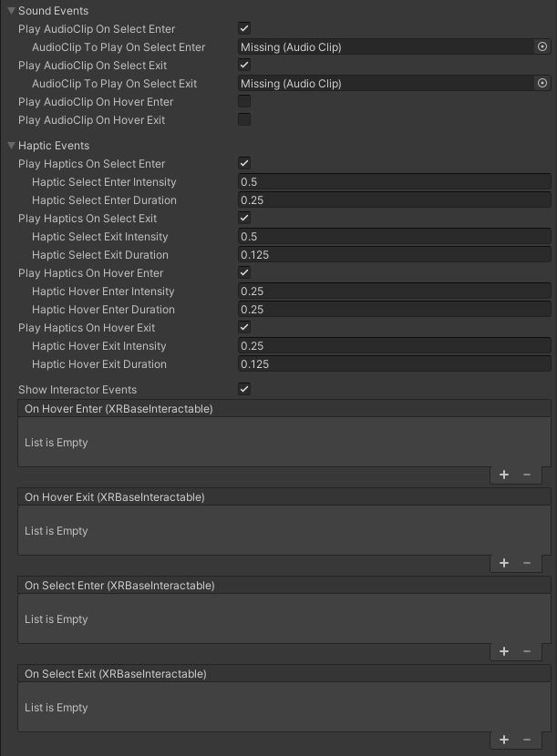
Task: Click Haptic Select Enter Intensity field
Action: coord(394,182)
